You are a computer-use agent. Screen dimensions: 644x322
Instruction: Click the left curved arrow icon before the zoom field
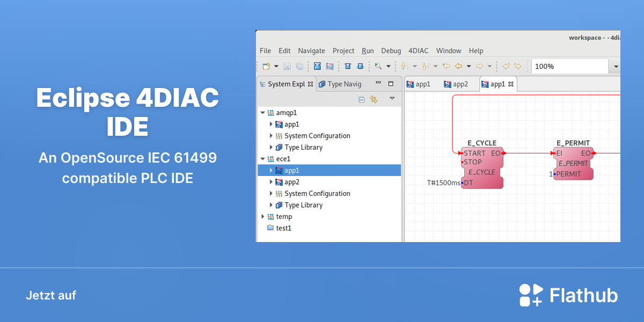coord(506,66)
